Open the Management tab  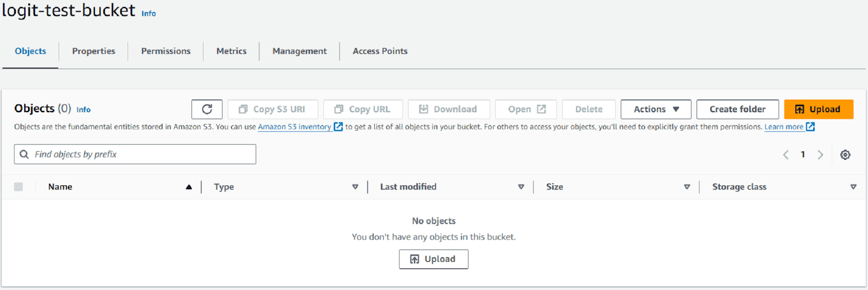299,51
